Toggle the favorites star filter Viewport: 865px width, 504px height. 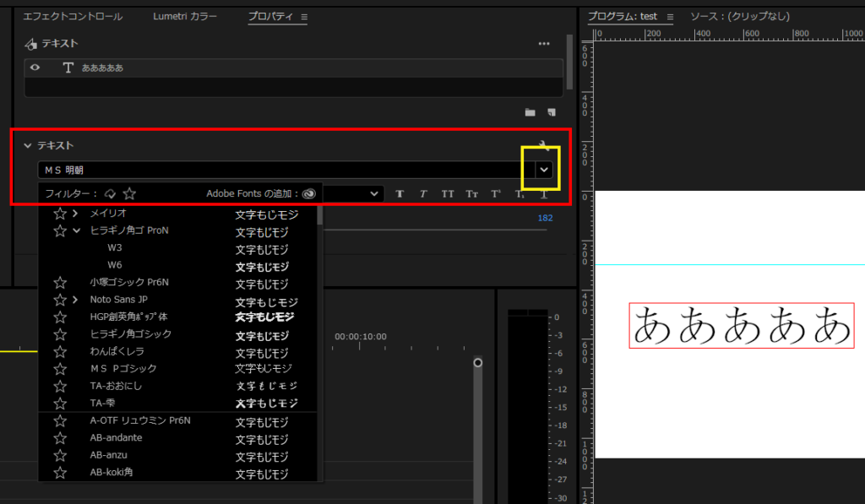tap(129, 193)
